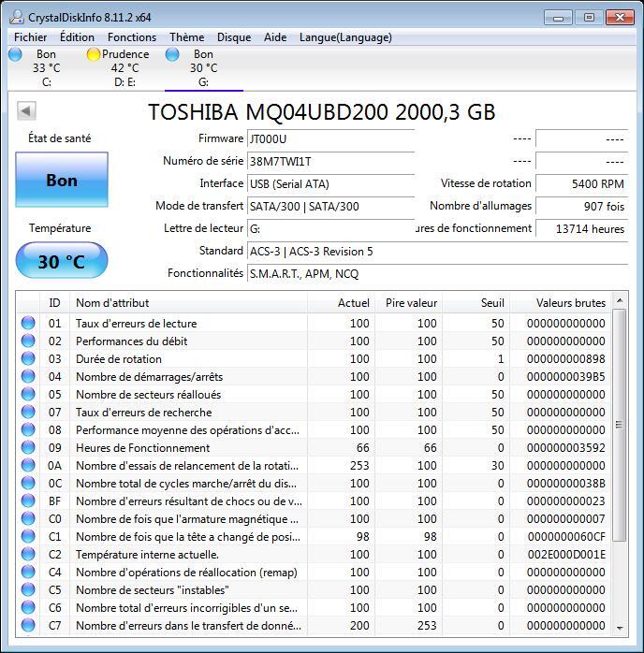Click the attribute list scrollbar thumb
The image size is (644, 653).
tap(620, 425)
